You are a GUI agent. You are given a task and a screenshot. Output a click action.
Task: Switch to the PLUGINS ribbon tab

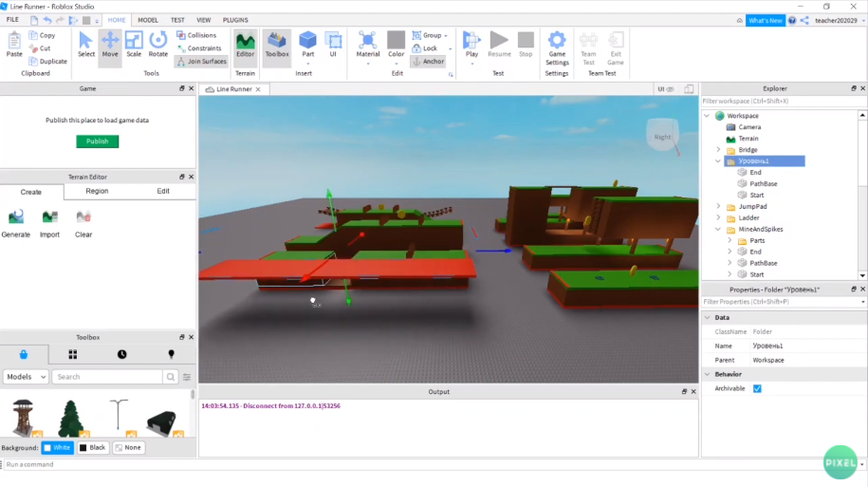tap(235, 20)
